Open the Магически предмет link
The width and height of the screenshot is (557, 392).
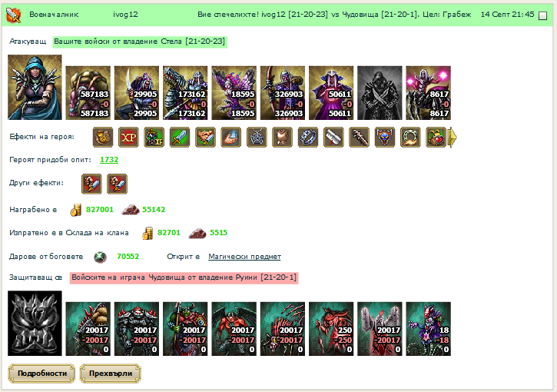[244, 257]
